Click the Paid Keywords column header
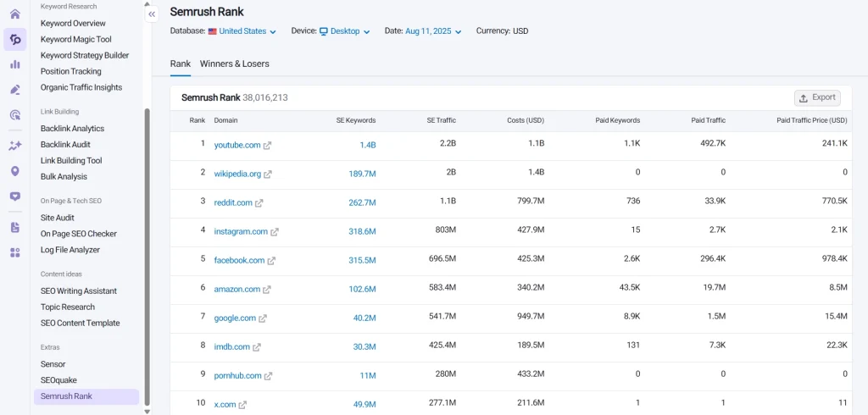 (x=618, y=120)
